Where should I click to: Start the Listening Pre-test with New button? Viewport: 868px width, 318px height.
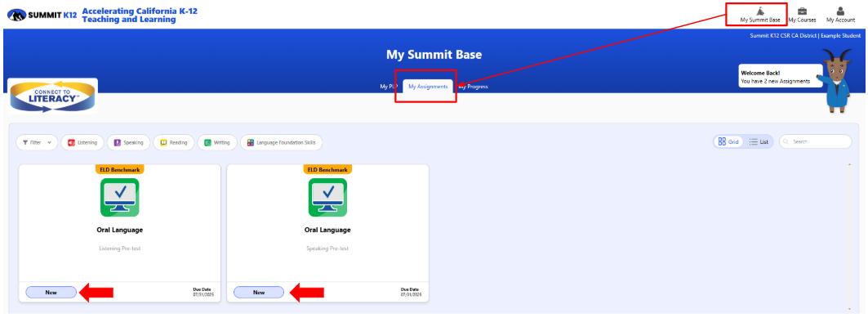click(x=51, y=293)
